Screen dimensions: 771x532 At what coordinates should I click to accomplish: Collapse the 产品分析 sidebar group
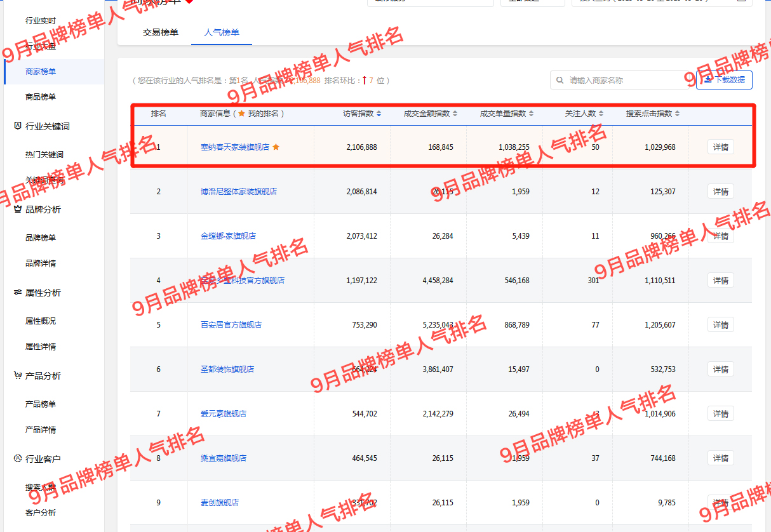43,376
